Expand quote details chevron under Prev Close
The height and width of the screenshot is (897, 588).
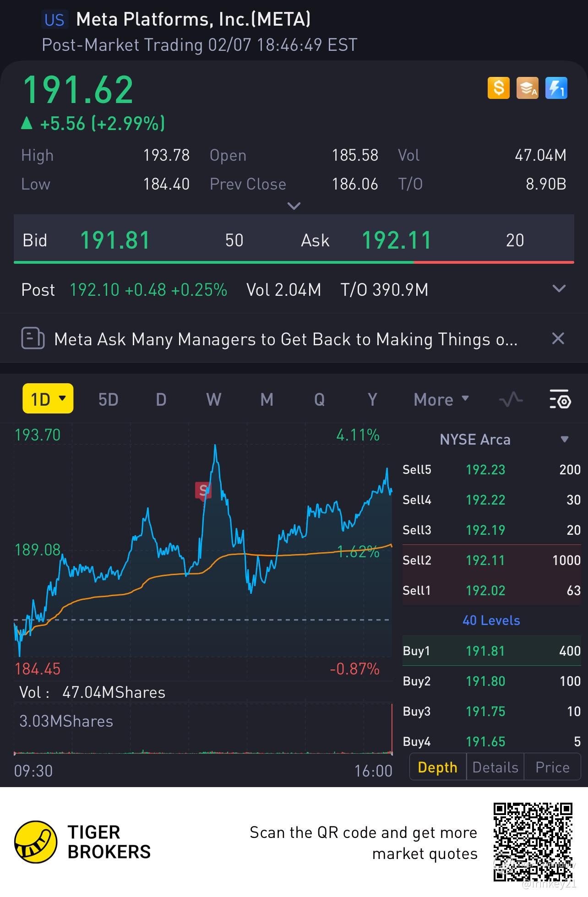tap(294, 206)
